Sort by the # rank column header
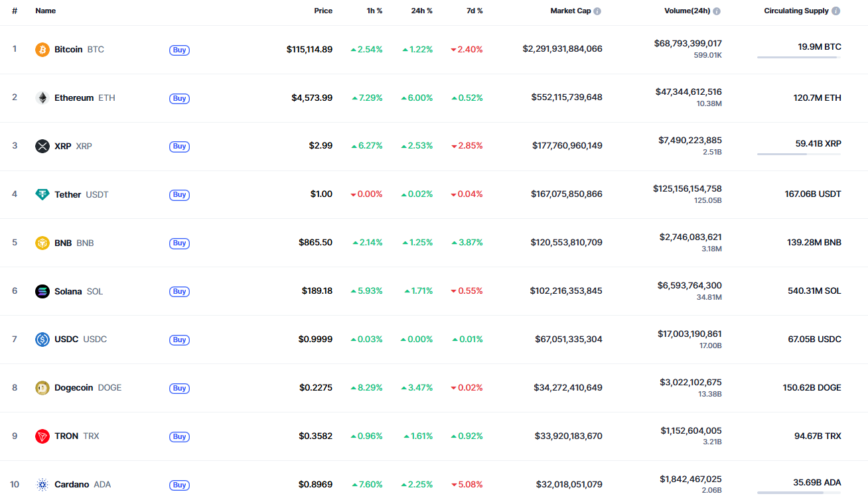 tap(15, 11)
